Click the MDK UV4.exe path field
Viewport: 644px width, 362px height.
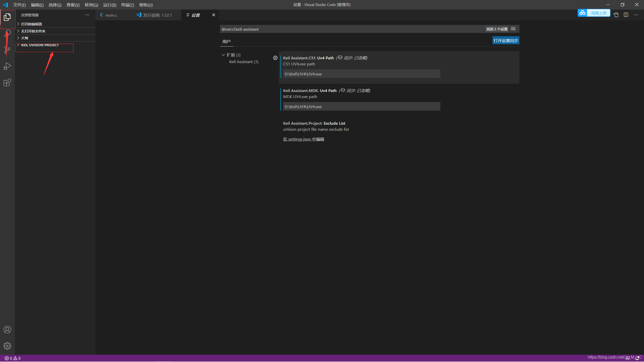pos(362,107)
